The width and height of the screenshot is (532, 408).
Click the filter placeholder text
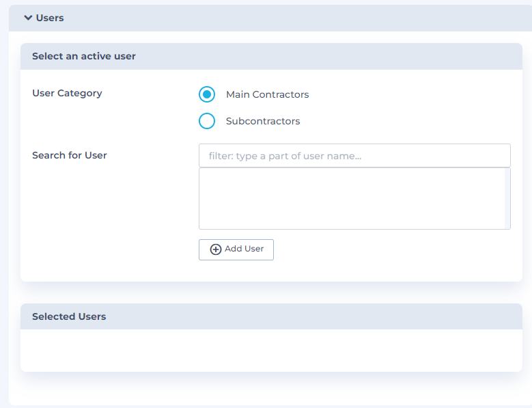(285, 156)
